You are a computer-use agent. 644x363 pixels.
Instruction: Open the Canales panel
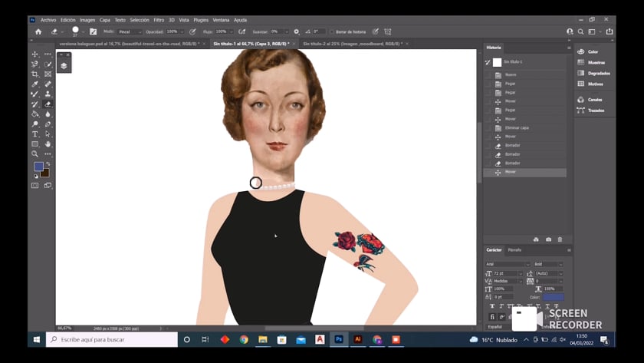point(590,100)
